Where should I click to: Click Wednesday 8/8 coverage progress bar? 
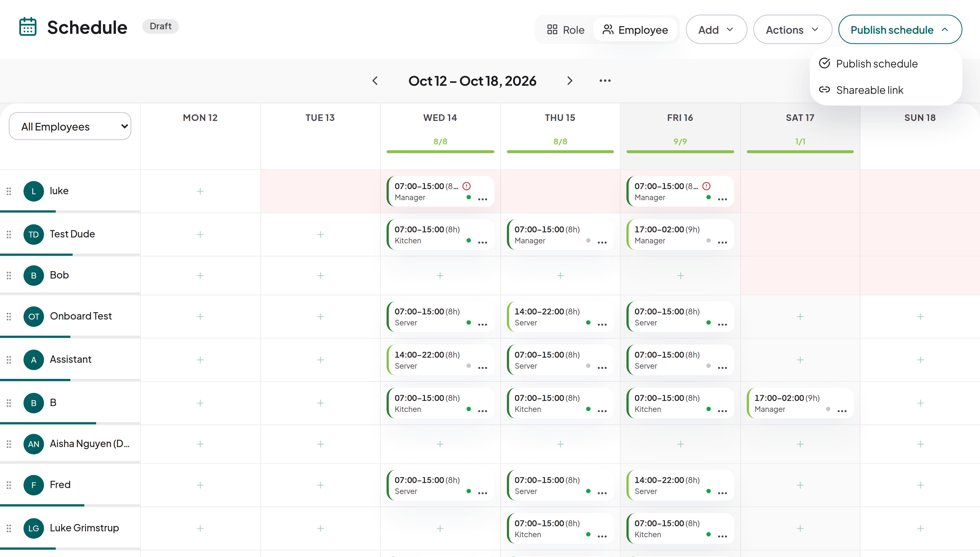point(440,152)
